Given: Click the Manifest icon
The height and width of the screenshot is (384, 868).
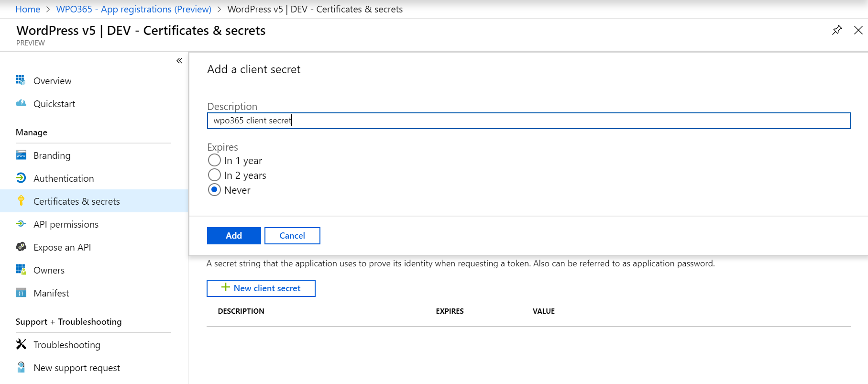Looking at the screenshot, I should point(21,293).
